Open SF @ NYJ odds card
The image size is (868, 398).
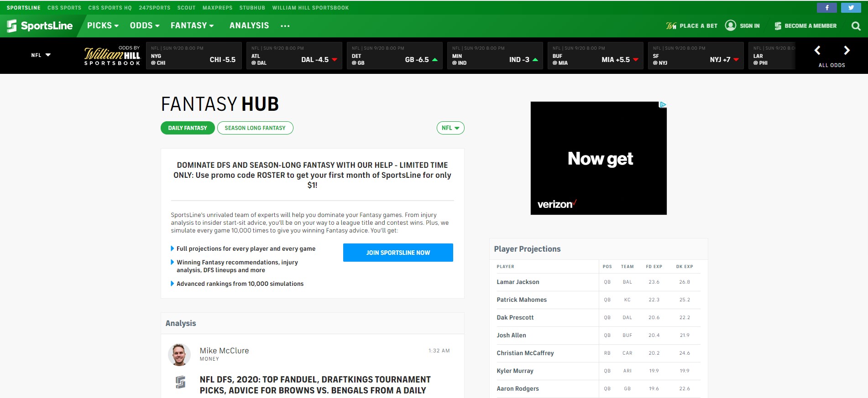point(696,56)
